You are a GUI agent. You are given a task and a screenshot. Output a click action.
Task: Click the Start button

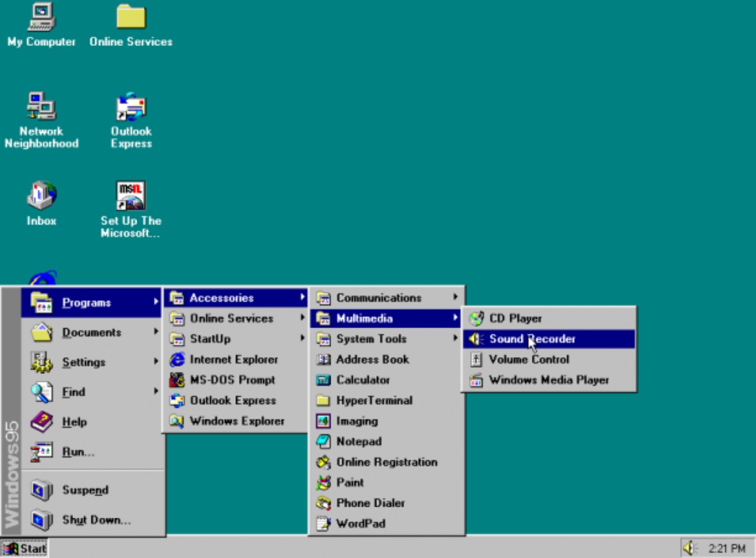click(x=25, y=549)
